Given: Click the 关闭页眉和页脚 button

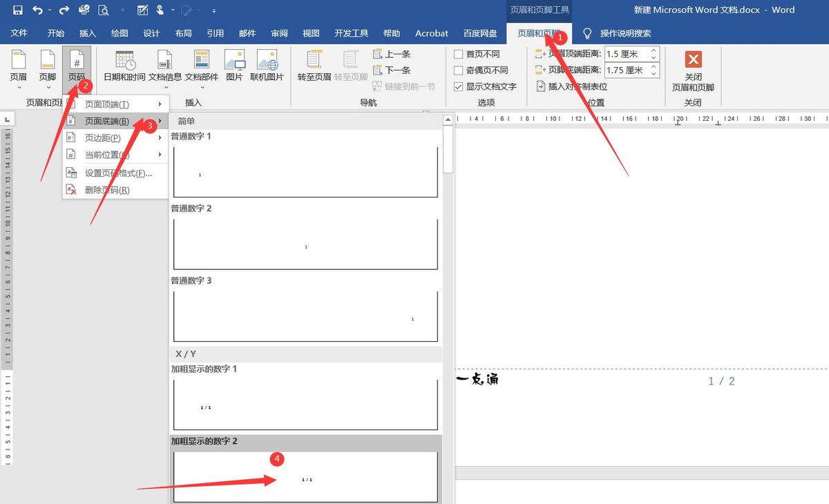Looking at the screenshot, I should (693, 69).
